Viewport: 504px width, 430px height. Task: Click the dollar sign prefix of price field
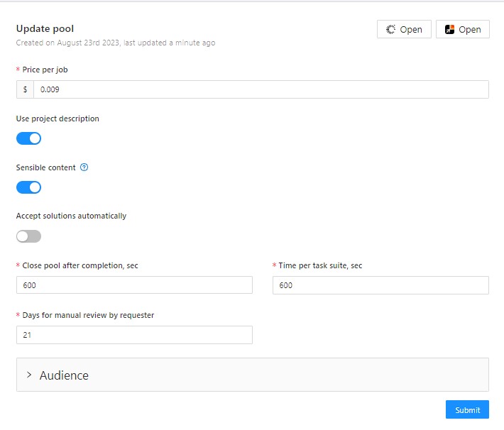coord(25,89)
